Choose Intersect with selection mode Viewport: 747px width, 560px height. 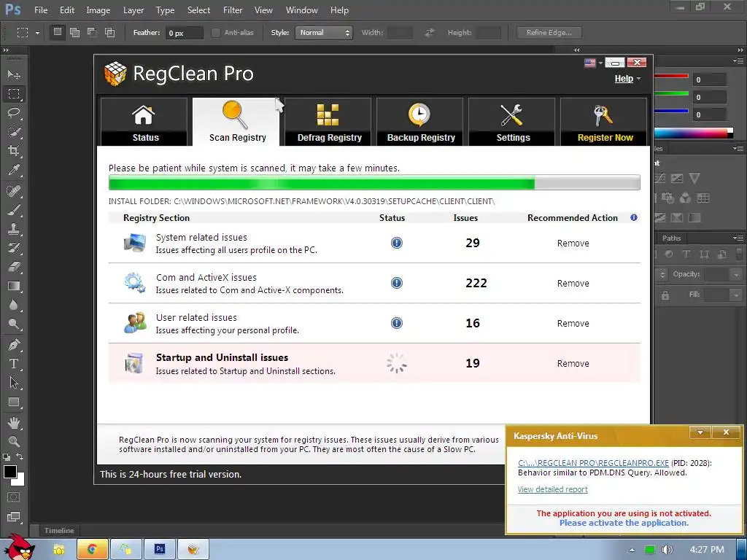pos(109,32)
